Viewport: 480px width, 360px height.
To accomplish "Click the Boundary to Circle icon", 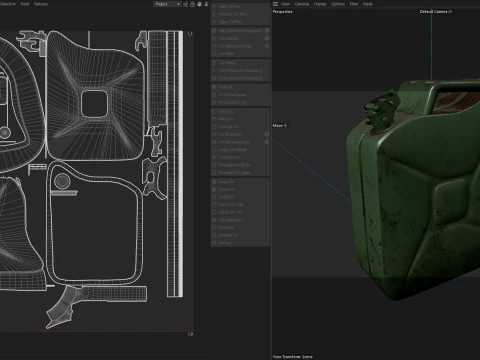I will pyautogui.click(x=214, y=165).
